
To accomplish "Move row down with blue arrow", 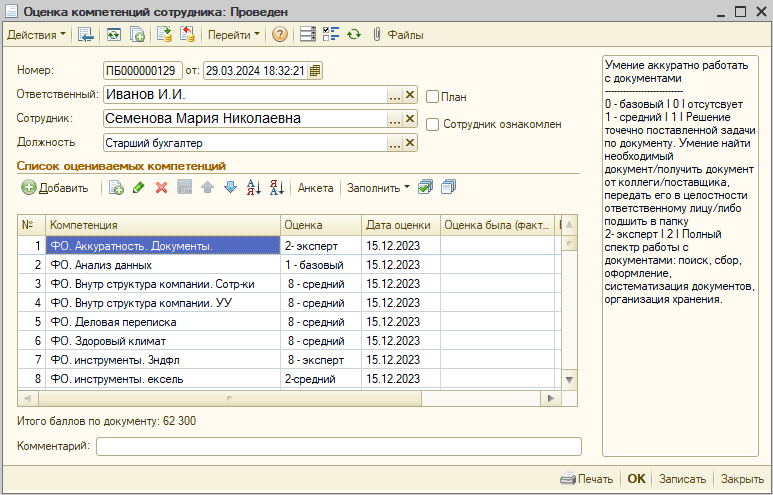I will click(x=230, y=188).
